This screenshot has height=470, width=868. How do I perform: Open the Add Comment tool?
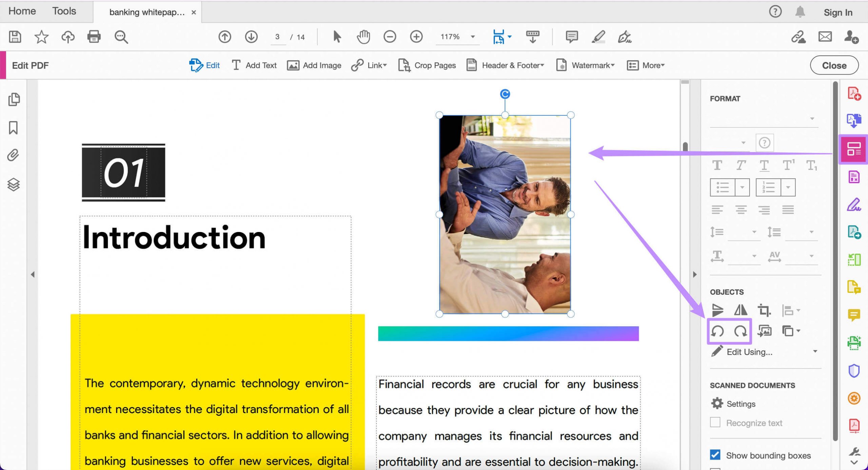[x=571, y=37]
